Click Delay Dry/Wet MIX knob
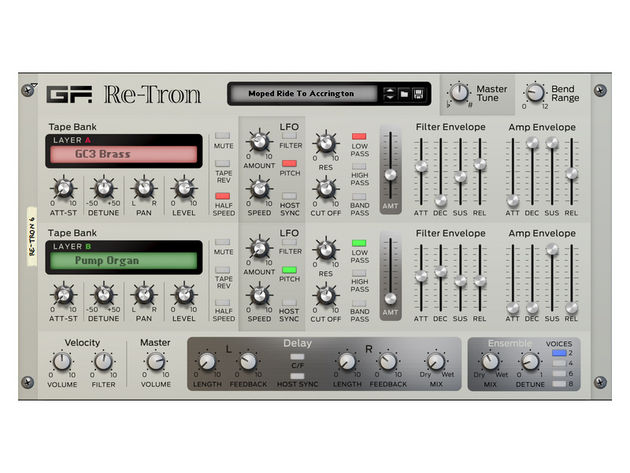This screenshot has width=630, height=473. tap(436, 361)
